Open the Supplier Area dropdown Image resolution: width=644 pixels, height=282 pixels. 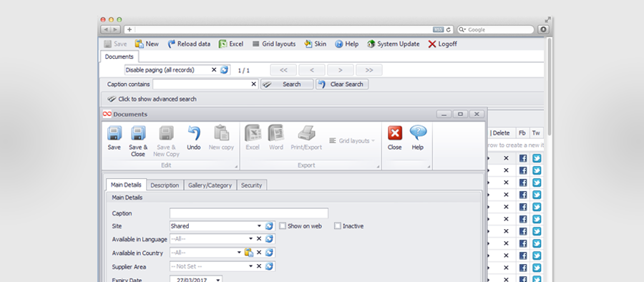[250, 266]
